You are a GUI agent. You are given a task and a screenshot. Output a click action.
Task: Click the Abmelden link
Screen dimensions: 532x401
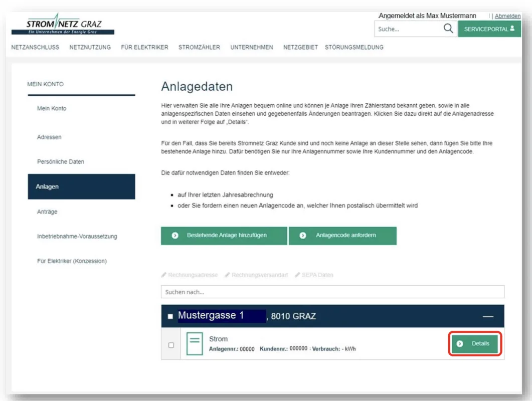point(507,16)
